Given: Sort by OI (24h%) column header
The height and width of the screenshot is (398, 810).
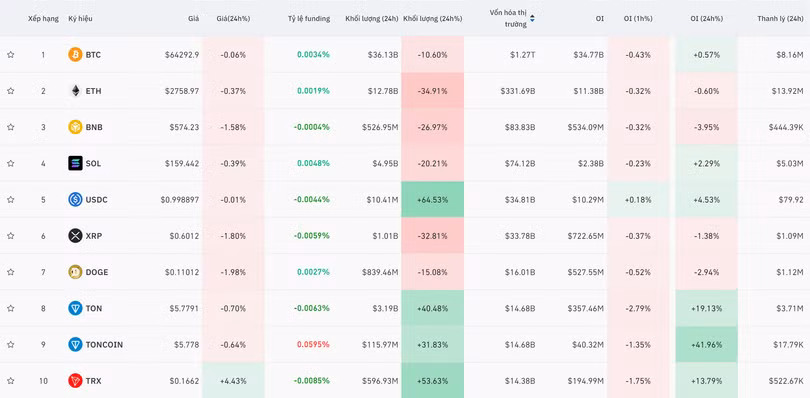Looking at the screenshot, I should [x=707, y=19].
